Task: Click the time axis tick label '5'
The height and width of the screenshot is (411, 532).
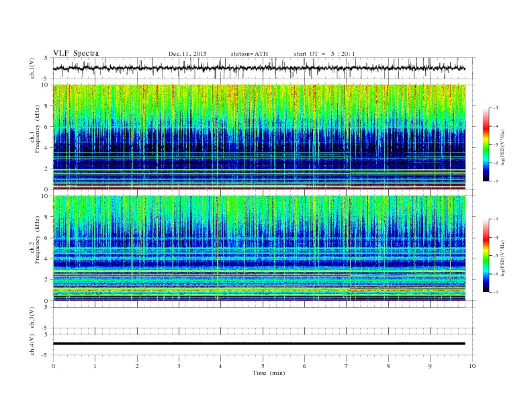Action: [263, 366]
